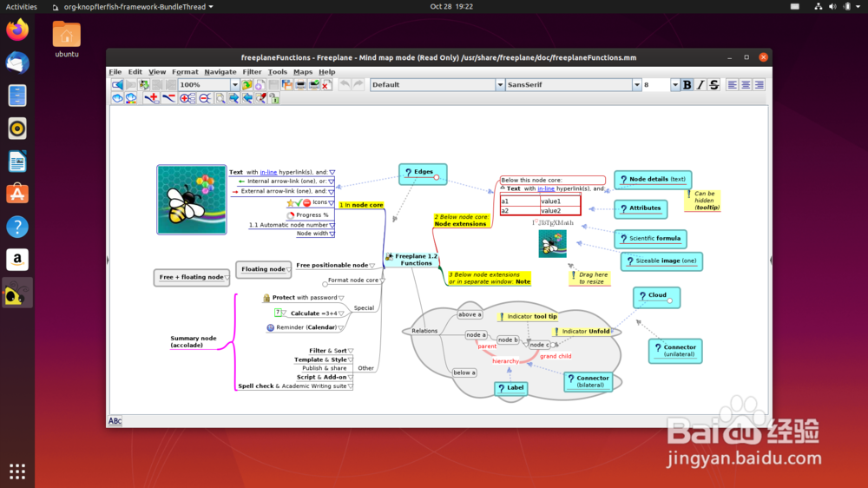Viewport: 868px width, 488px height.
Task: Unfold triangle beside 'Script & Add-on'
Action: (x=351, y=377)
